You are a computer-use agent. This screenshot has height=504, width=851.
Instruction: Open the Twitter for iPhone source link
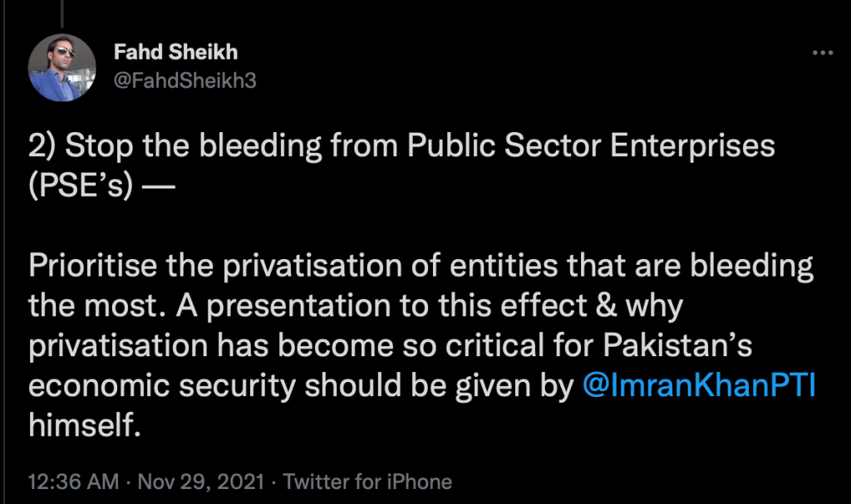tap(368, 482)
